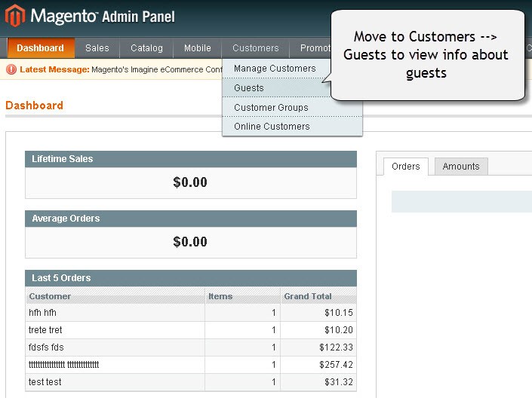Choose Guests in Customers dropdown
Screen dimensions: 532x404
tap(276, 87)
